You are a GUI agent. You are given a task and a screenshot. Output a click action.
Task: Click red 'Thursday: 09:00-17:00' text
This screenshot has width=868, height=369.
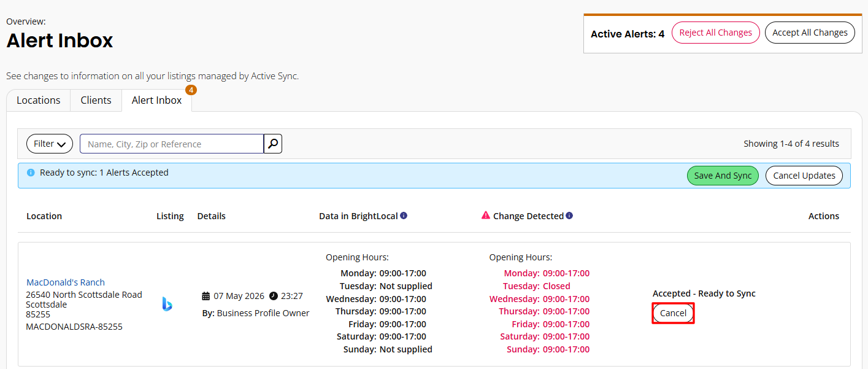tap(544, 311)
